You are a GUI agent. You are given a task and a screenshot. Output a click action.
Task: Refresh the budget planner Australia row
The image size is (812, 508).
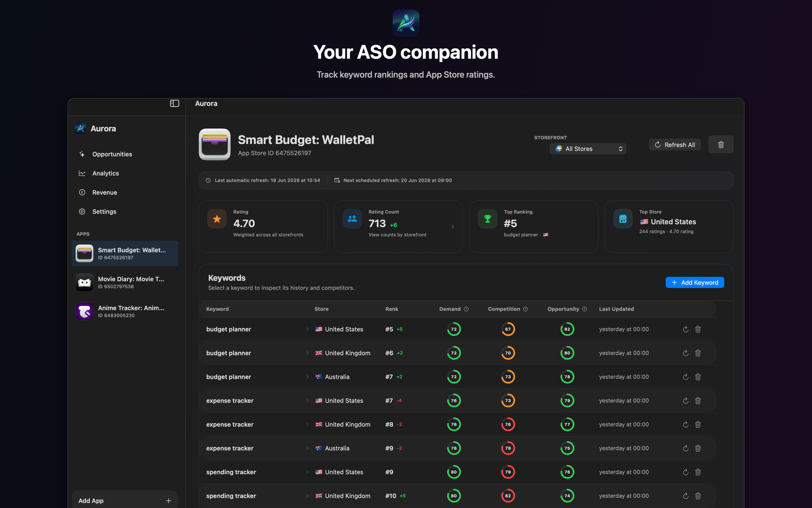point(685,377)
